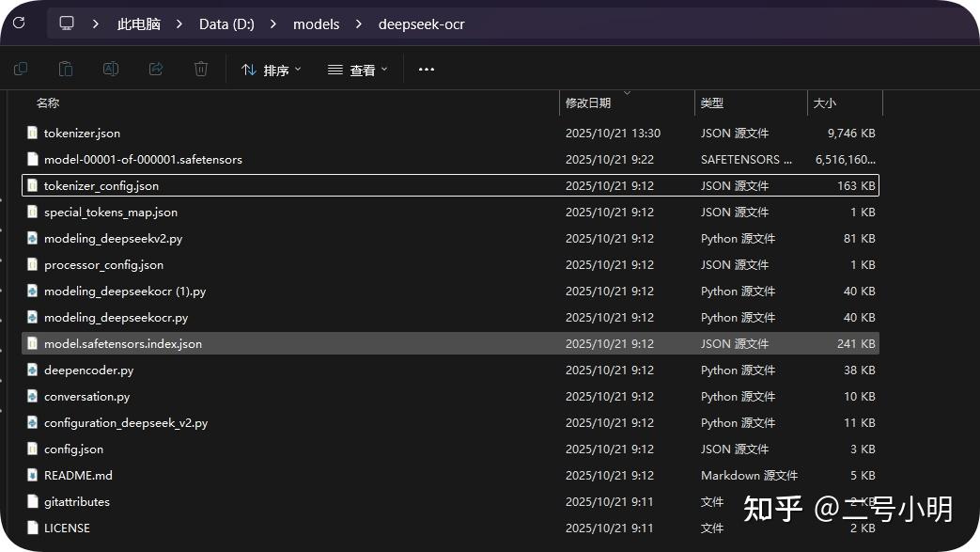Open the 查看 view dropdown
The image size is (980, 552).
click(356, 69)
